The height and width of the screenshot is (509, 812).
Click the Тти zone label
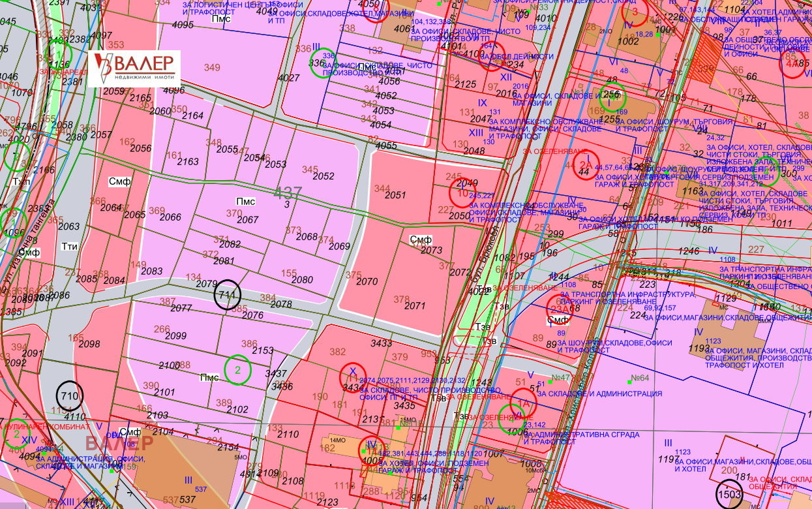coord(69,246)
